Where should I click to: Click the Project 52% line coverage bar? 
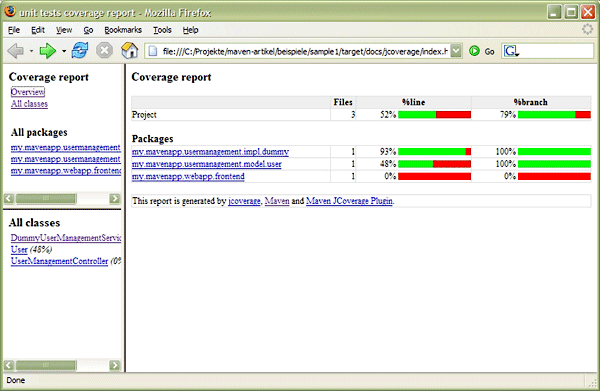(434, 114)
